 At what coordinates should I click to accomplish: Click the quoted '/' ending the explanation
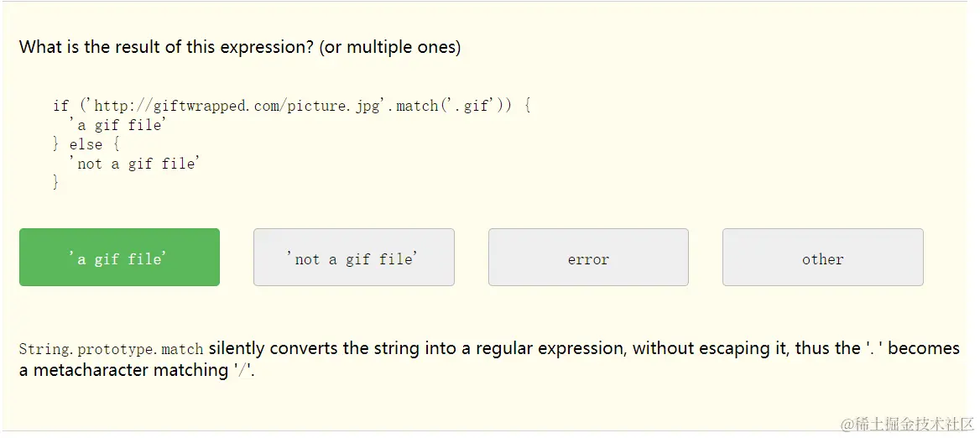coord(246,370)
